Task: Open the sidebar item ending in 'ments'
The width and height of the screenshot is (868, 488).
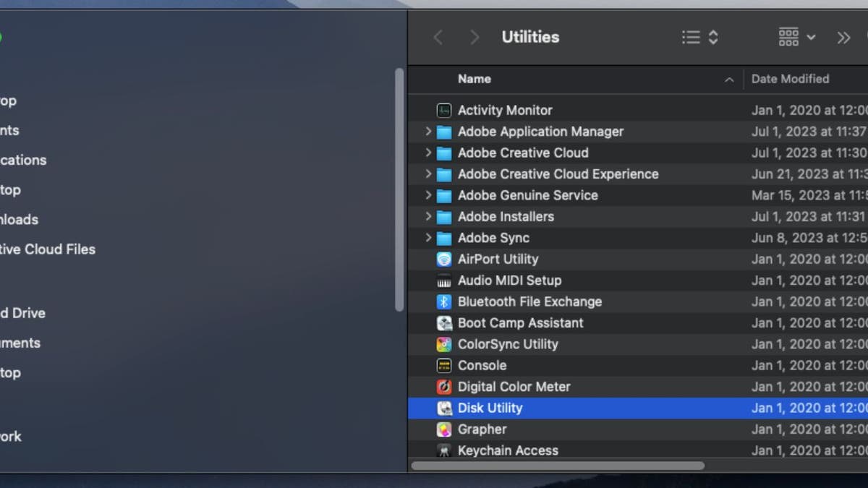Action: point(20,343)
